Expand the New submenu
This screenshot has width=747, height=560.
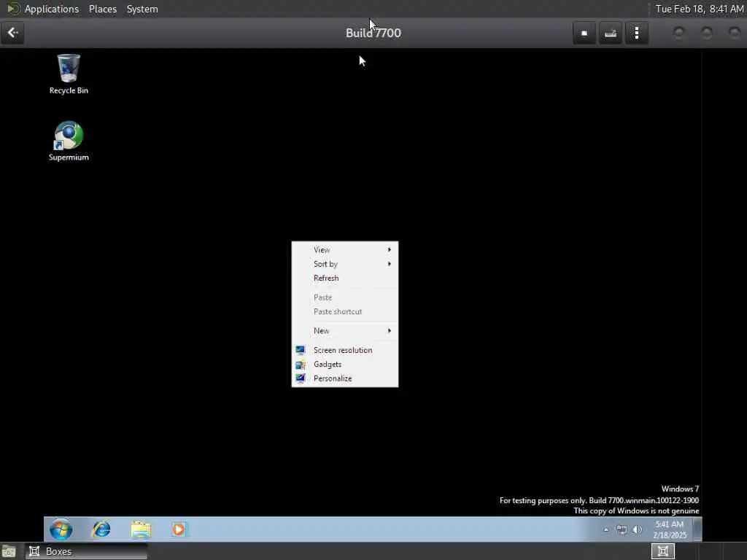click(x=345, y=330)
